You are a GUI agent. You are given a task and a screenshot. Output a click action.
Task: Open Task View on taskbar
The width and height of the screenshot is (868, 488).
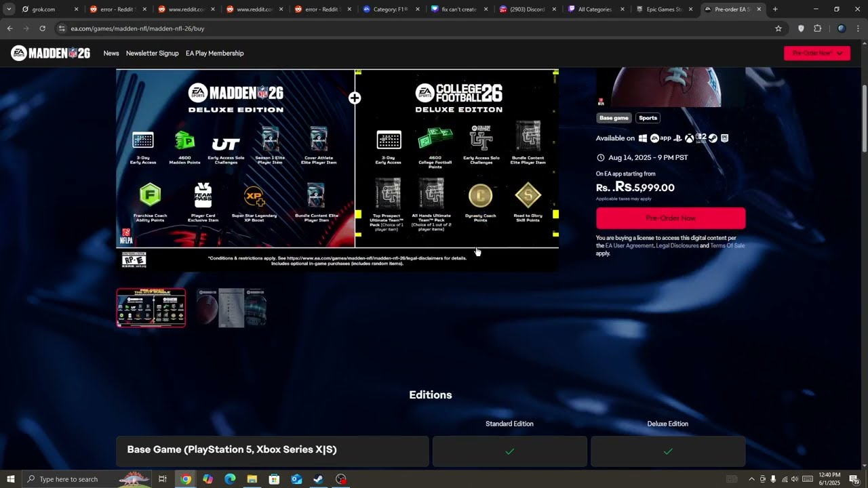point(163,479)
